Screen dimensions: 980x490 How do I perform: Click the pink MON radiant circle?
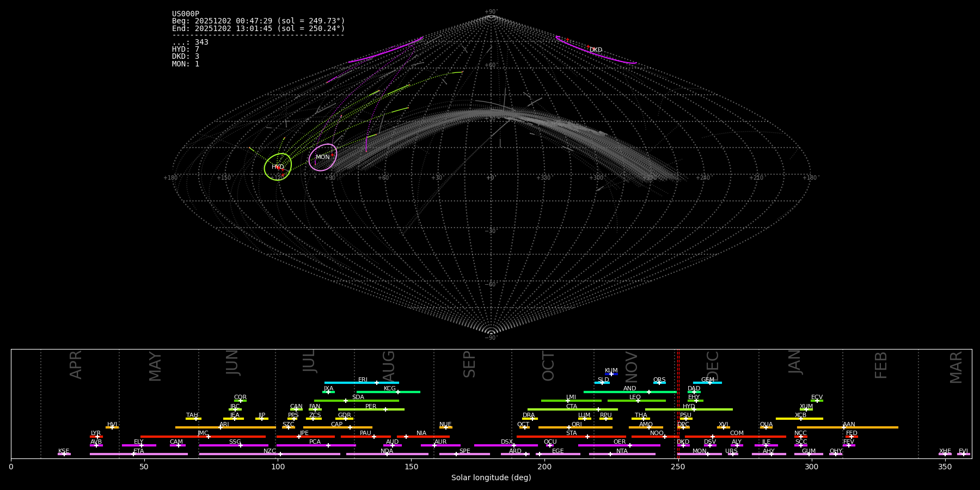point(323,157)
